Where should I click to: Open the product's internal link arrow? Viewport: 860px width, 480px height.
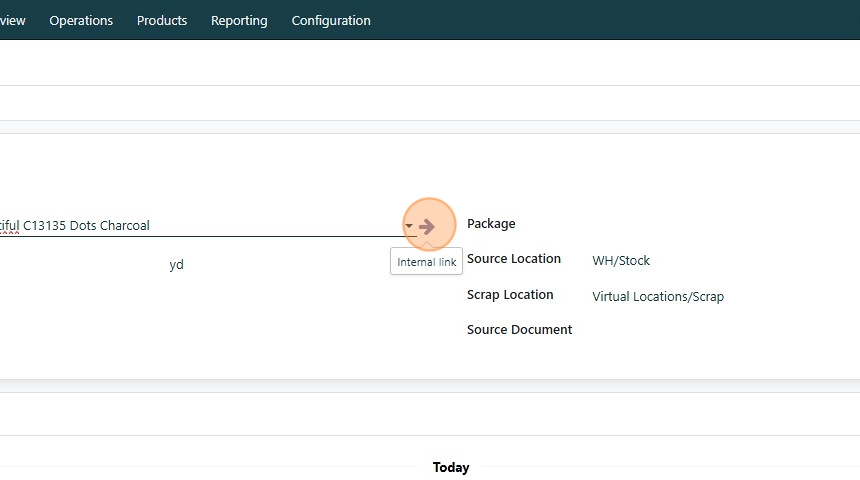tap(428, 227)
